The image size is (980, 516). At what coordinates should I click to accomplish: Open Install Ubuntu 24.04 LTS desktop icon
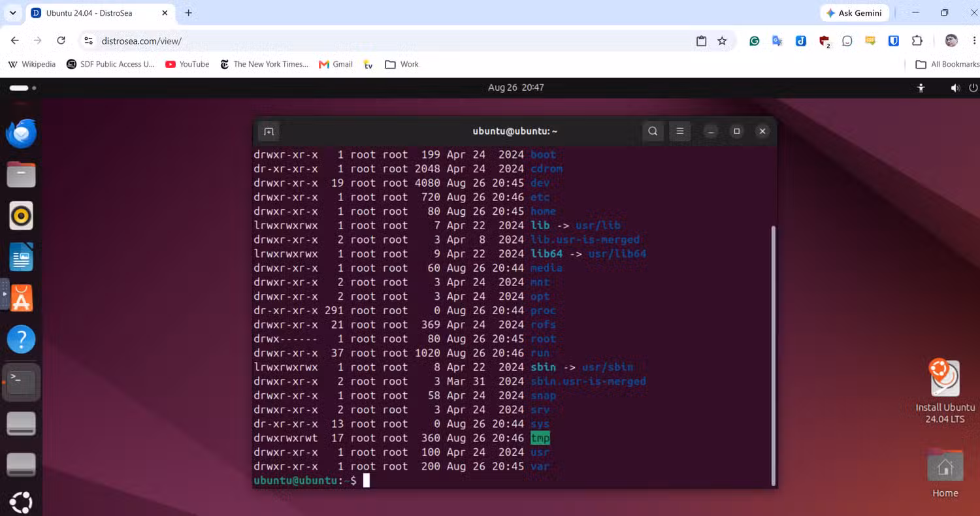tap(945, 391)
